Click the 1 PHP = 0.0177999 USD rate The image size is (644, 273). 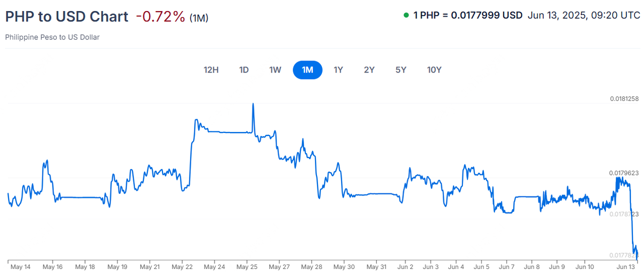(467, 15)
